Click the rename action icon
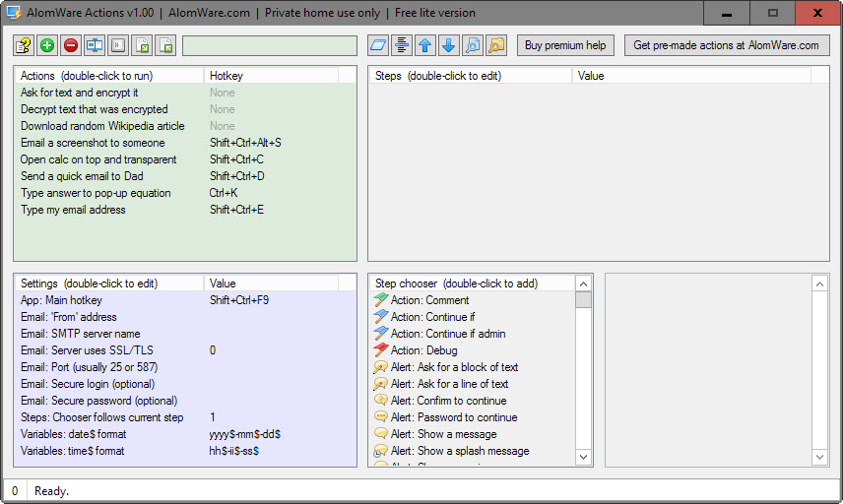843x504 pixels. 95,45
